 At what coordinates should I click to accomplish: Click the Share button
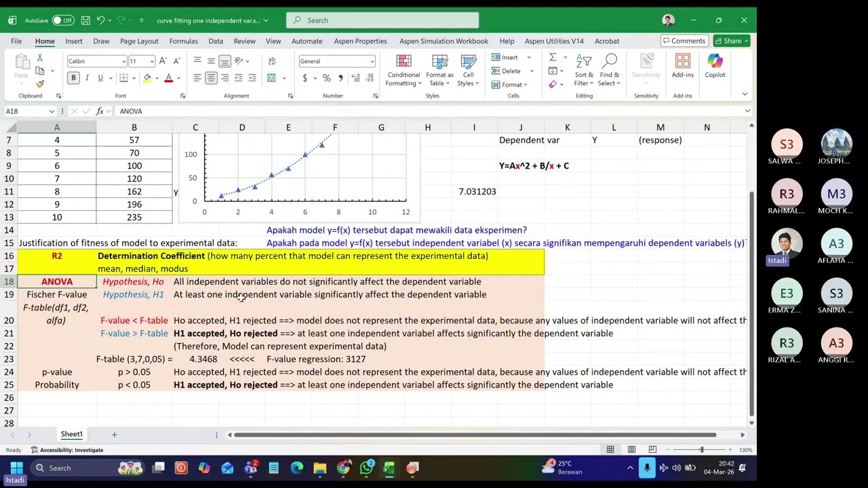point(731,41)
